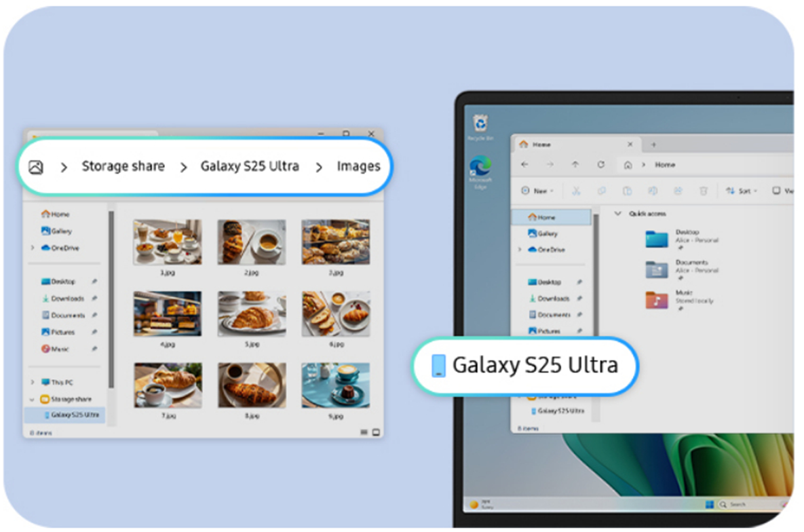Click the Copy icon in the Home window toolbar
Image resolution: width=804 pixels, height=532 pixels.
click(x=601, y=191)
